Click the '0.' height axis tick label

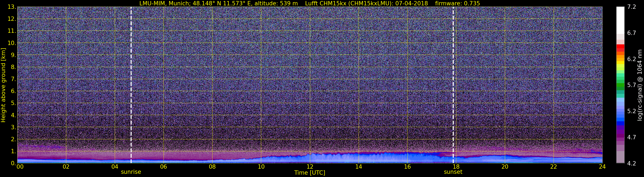(x=13, y=163)
